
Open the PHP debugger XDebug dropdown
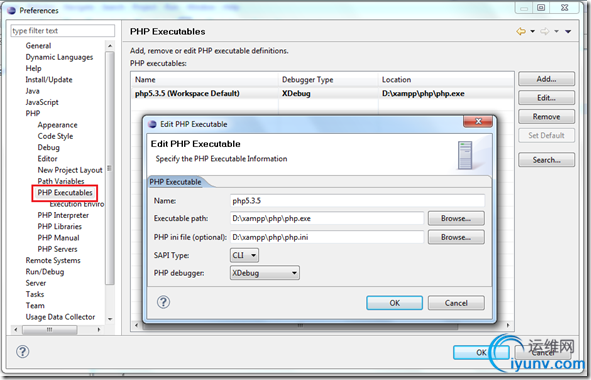coord(265,273)
